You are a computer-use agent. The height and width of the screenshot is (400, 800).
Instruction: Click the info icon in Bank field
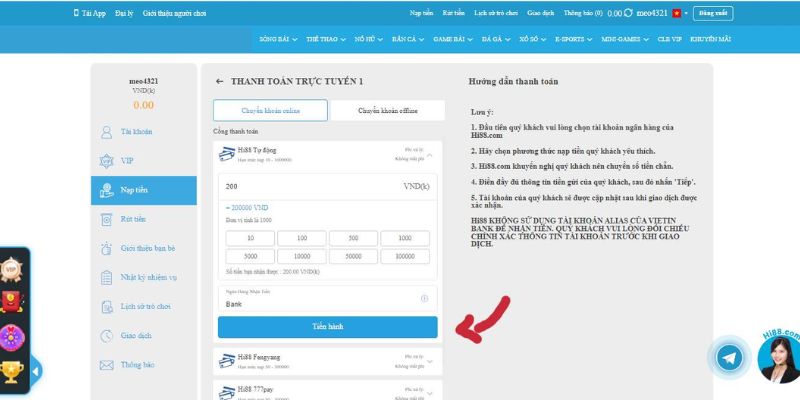coord(424,299)
